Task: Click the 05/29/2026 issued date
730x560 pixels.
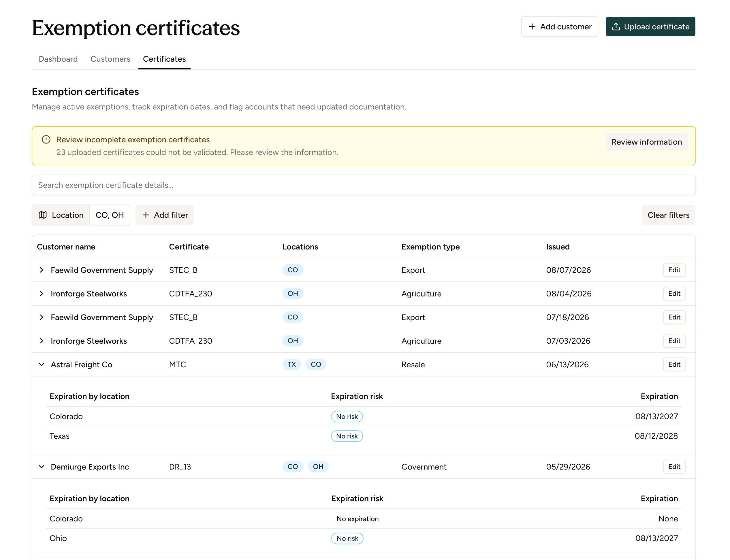Action: [x=568, y=467]
